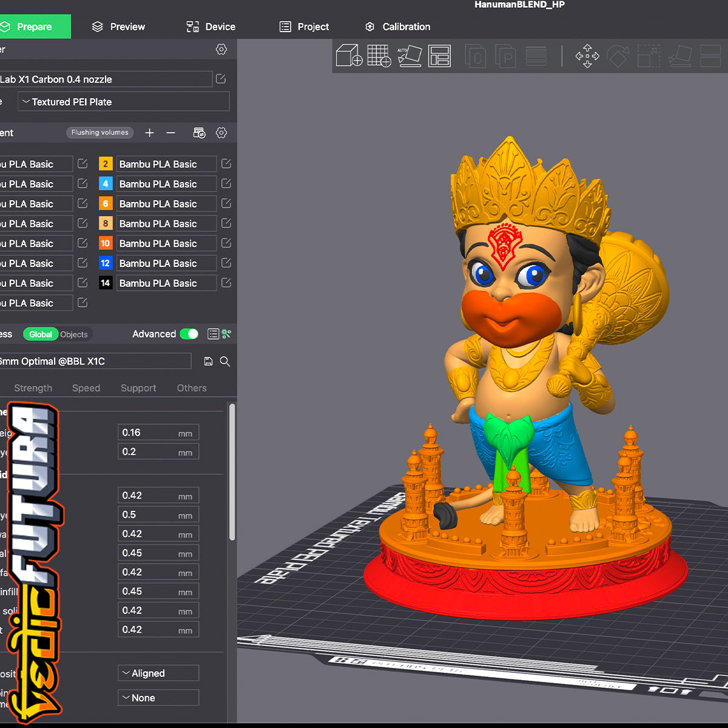
Task: Toggle the Advanced settings switch
Action: [x=189, y=334]
